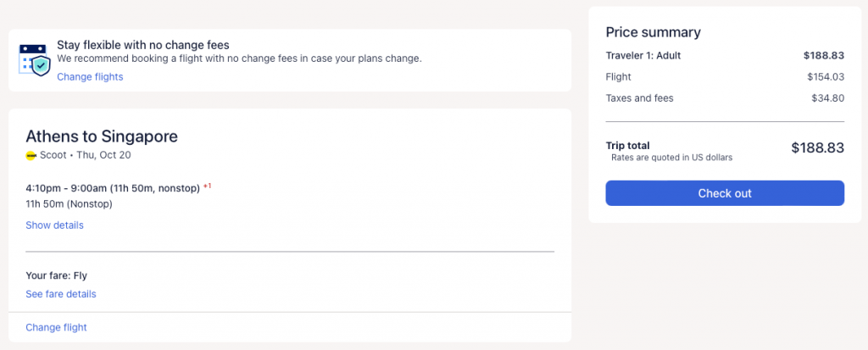Click the calendar shield no-change-fees icon
The height and width of the screenshot is (350, 868).
[33, 58]
